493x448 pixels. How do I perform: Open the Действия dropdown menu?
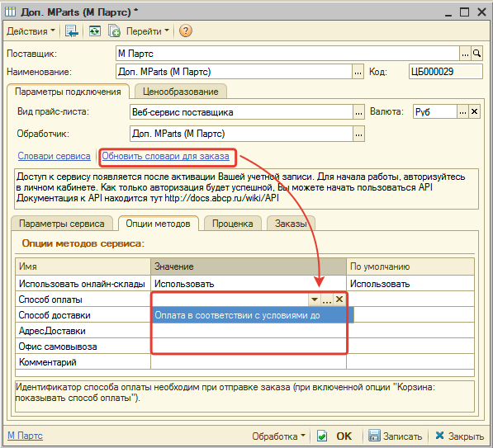coord(31,31)
